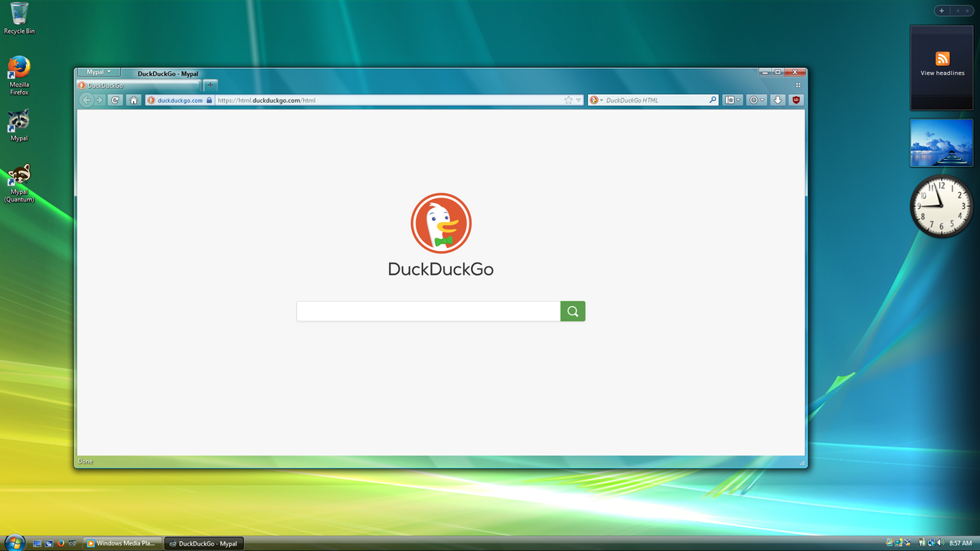Click the Show Desktop quick launch icon

coord(37,543)
